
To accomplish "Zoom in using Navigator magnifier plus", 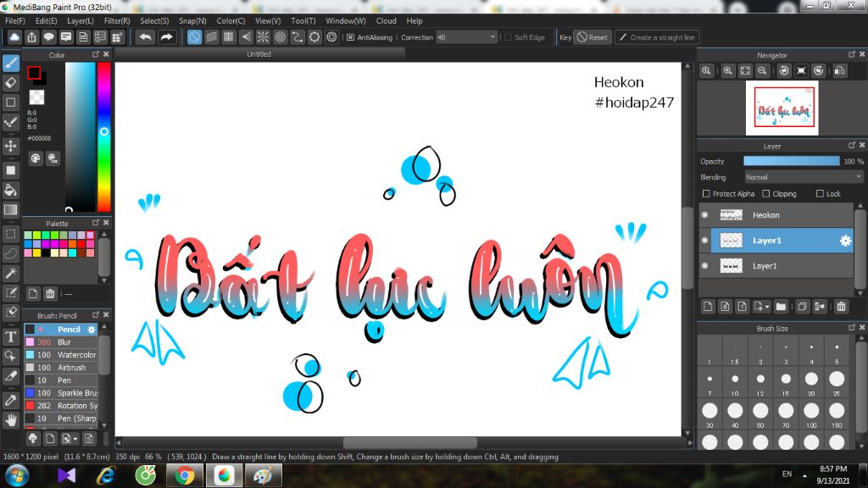I will [x=728, y=71].
